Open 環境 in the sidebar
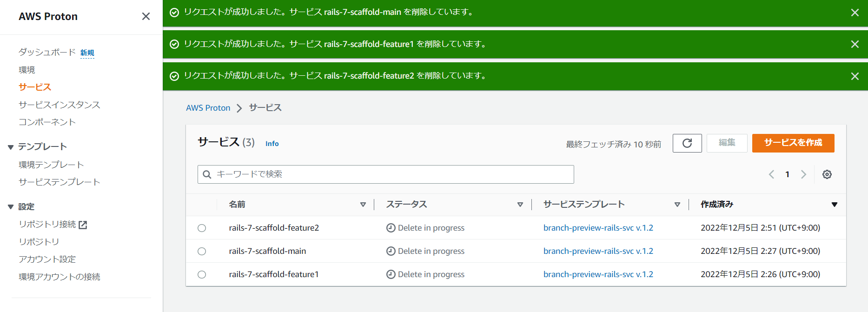Viewport: 868px width, 312px height. (x=27, y=70)
